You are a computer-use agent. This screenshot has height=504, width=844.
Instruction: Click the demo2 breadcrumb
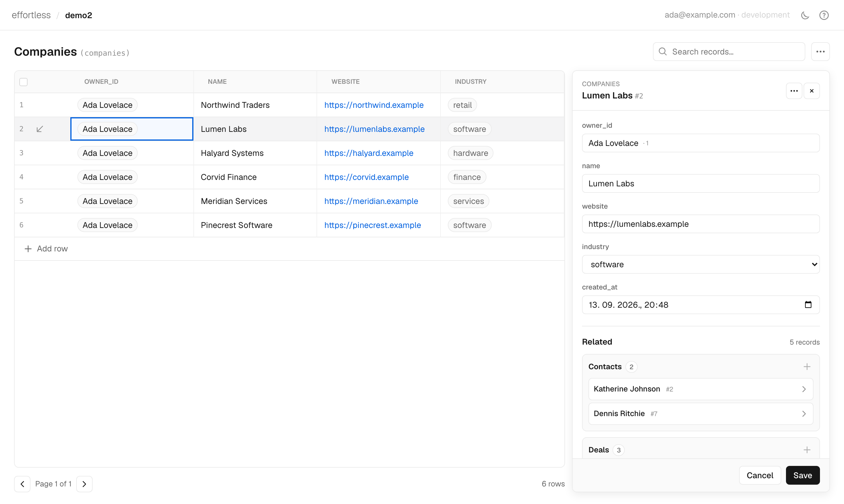click(x=79, y=15)
